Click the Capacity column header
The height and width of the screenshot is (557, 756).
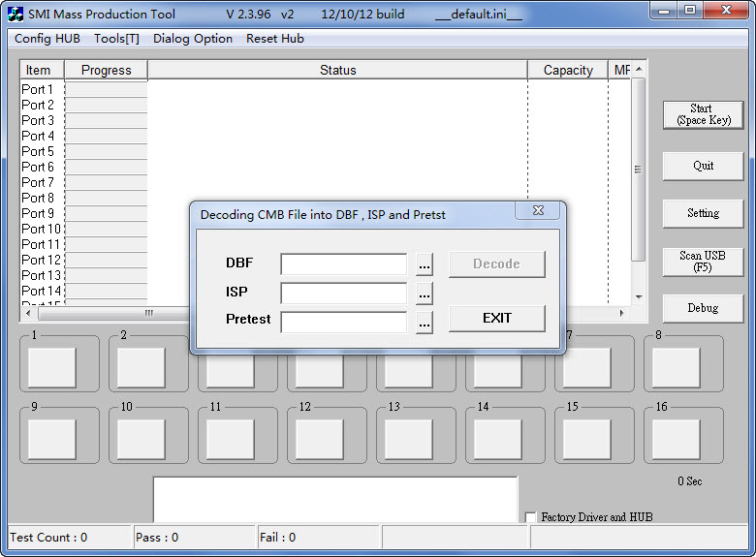[568, 71]
